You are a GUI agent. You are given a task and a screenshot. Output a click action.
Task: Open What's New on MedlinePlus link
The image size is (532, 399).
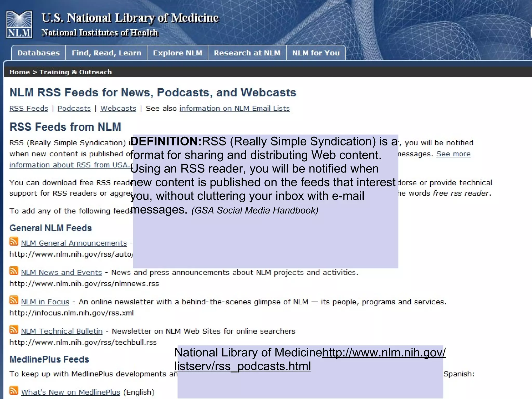[71, 392]
